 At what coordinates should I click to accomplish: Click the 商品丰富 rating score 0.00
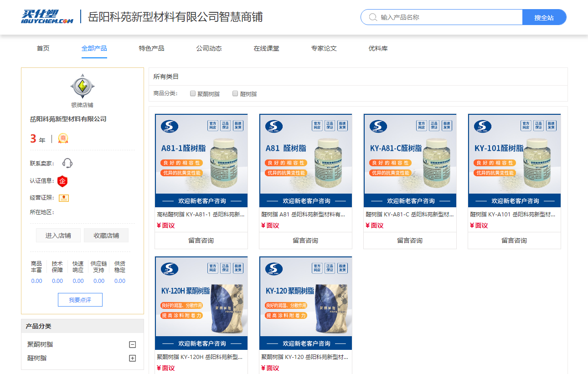pyautogui.click(x=36, y=281)
